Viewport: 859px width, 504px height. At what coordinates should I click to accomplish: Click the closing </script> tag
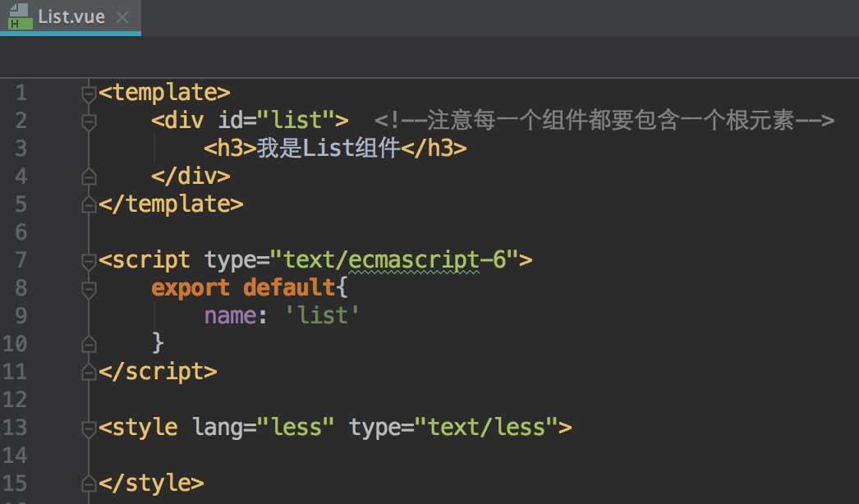tap(158, 372)
